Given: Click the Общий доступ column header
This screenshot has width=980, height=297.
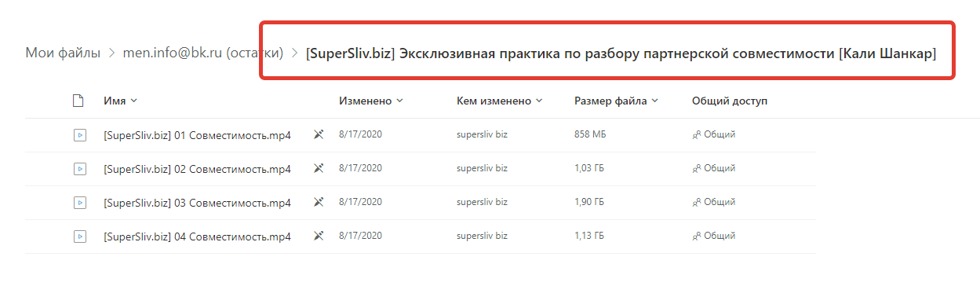Looking at the screenshot, I should (730, 101).
